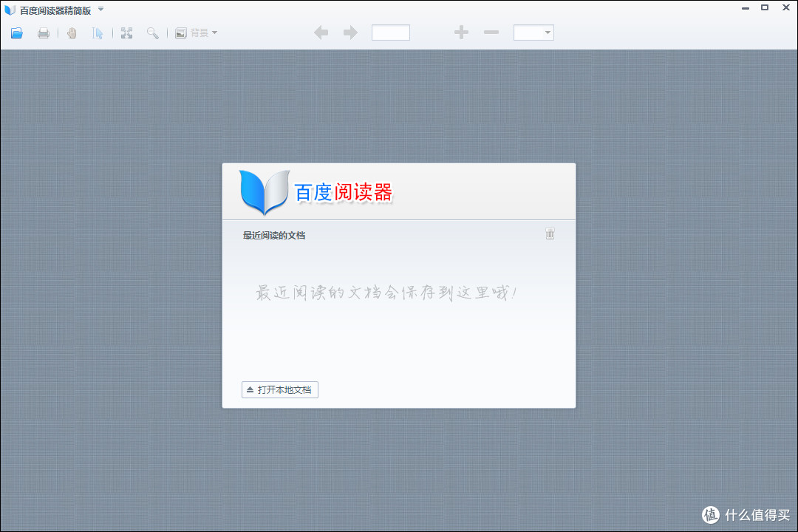Viewport: 798px width, 532px height.
Task: Open the title bar menu arrow
Action: [100, 9]
